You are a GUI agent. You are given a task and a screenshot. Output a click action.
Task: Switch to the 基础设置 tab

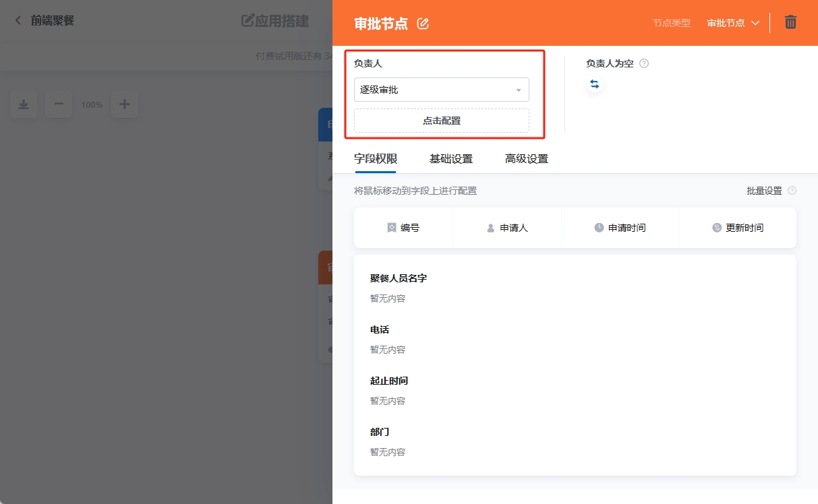pos(451,159)
